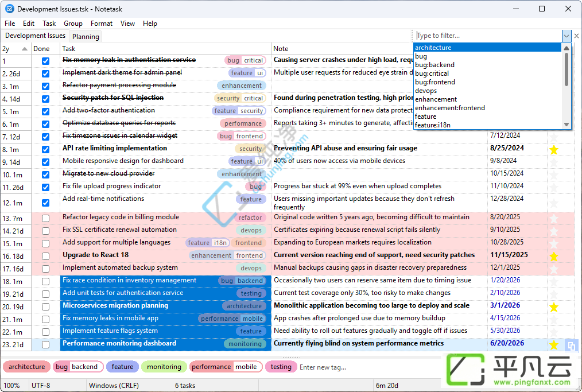Click the copy icon beside 6/20/2026

tap(571, 346)
